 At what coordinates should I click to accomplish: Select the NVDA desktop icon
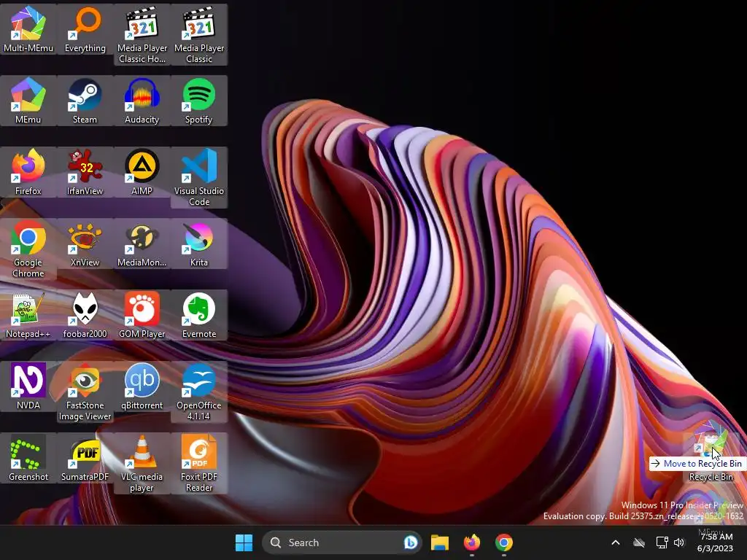(28, 386)
